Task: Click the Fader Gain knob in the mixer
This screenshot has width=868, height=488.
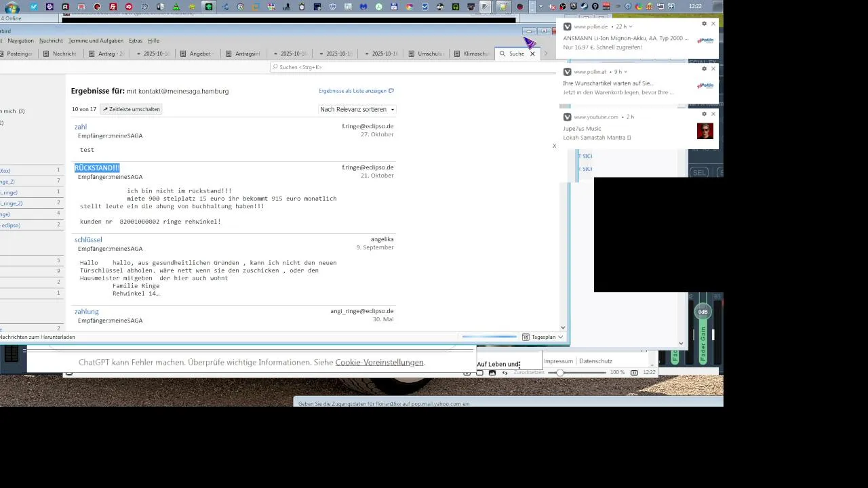Action: pyautogui.click(x=703, y=311)
